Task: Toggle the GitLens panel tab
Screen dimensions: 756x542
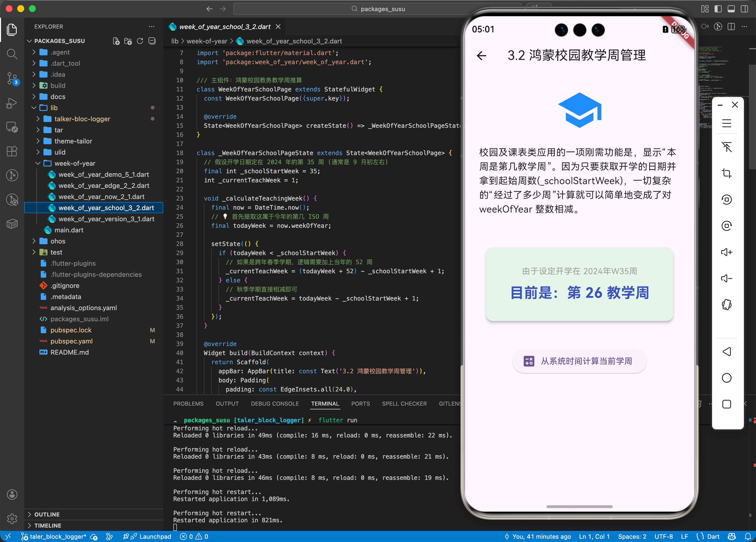Action: tap(450, 403)
